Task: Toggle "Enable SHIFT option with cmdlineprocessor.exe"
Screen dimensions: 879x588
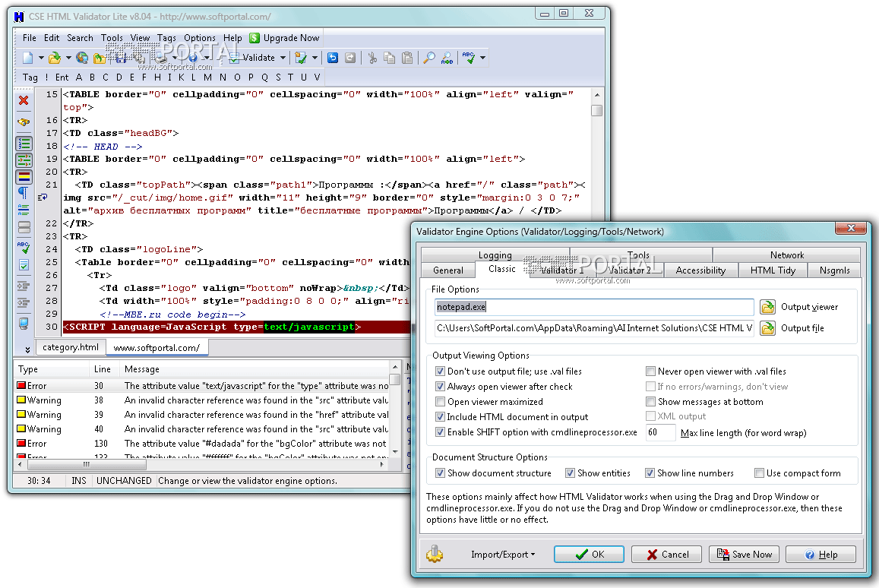Action: tap(440, 432)
